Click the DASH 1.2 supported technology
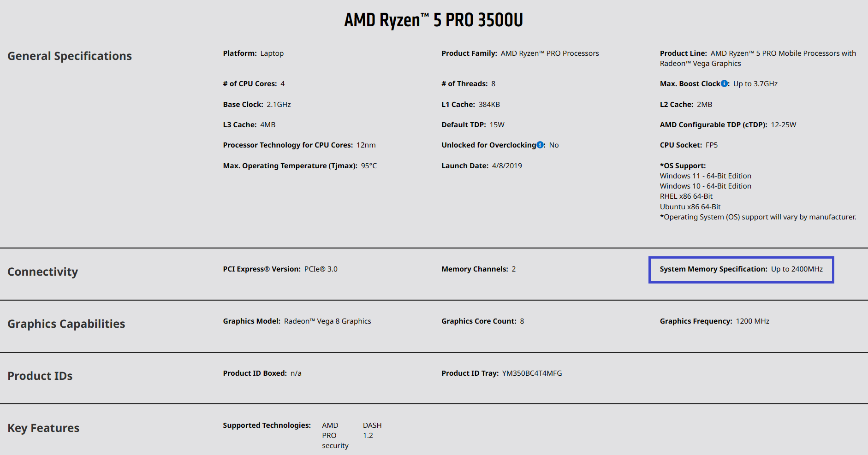The width and height of the screenshot is (868, 455). 372,430
